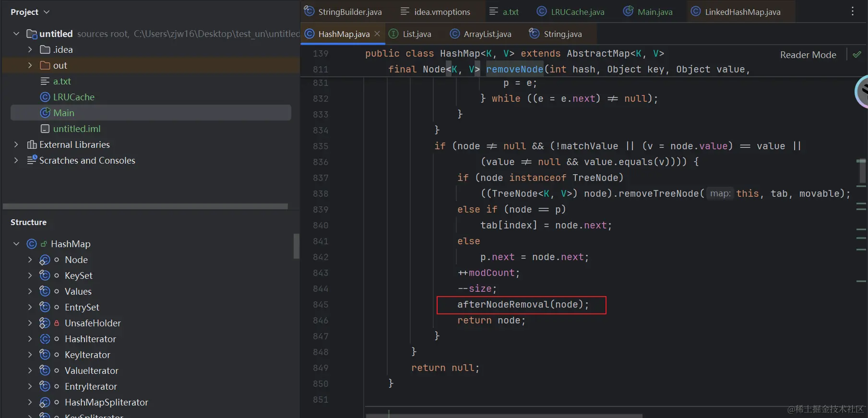This screenshot has width=868, height=418.
Task: Expand KeySet in Structure panel
Action: coord(30,275)
